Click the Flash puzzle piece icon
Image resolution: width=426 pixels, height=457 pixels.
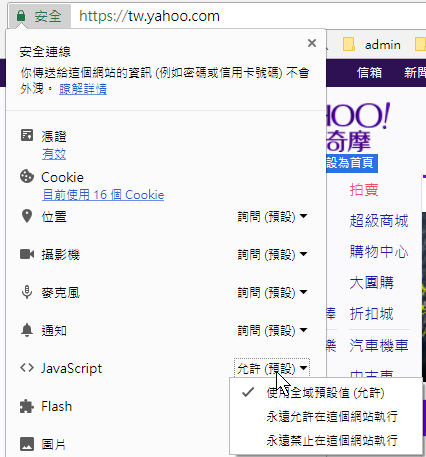[x=27, y=406]
